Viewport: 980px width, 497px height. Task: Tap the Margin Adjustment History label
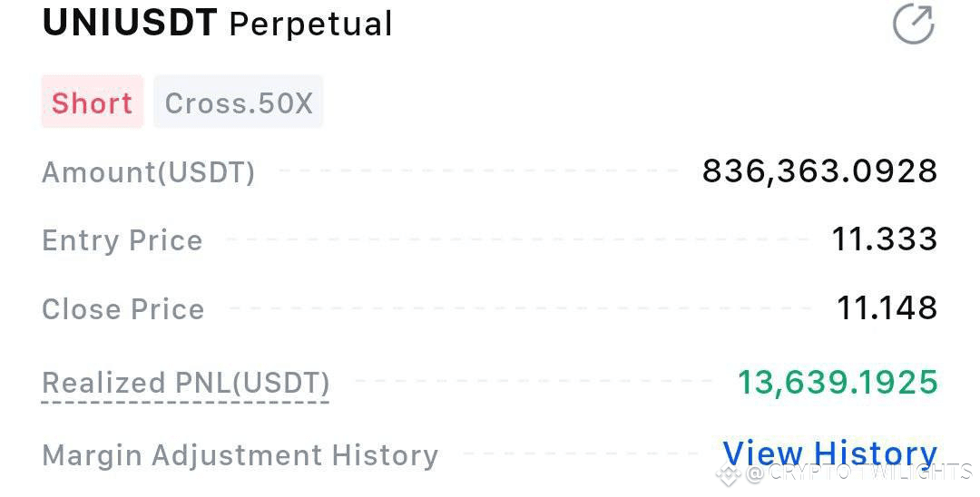(240, 455)
